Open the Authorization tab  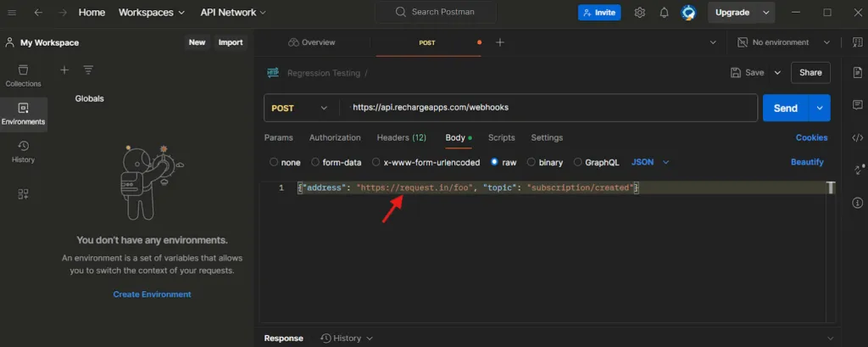pyautogui.click(x=335, y=137)
